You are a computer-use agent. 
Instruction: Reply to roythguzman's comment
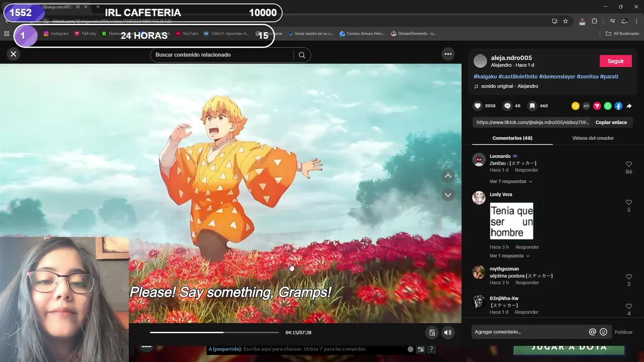click(x=527, y=283)
